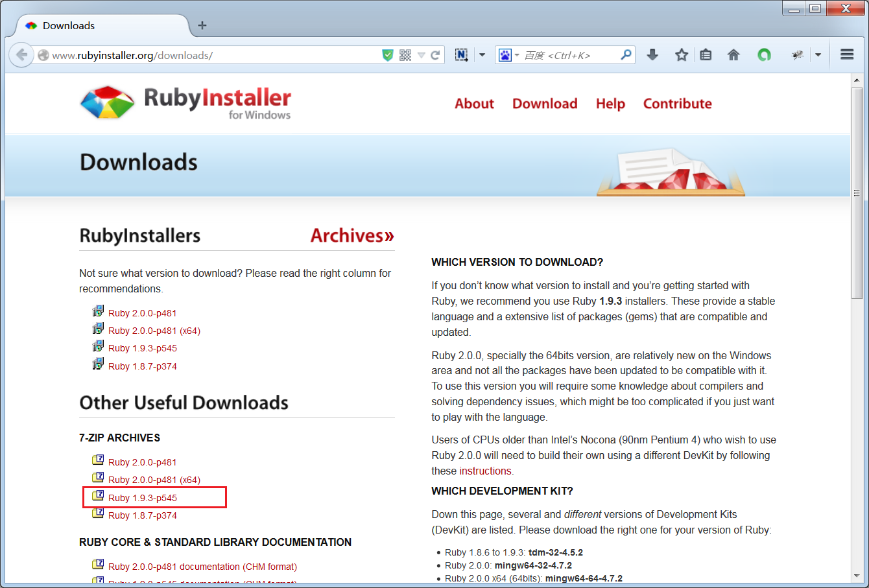Download Ruby 1.8.7-p374 7-zip archive link
The width and height of the screenshot is (869, 588).
click(143, 515)
